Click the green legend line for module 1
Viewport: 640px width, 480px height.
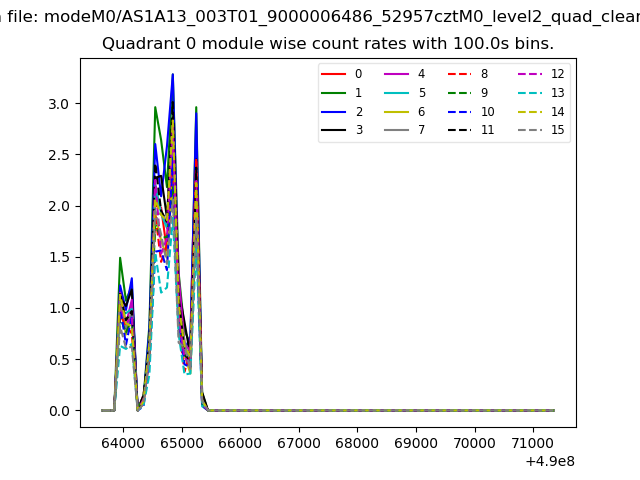point(333,93)
